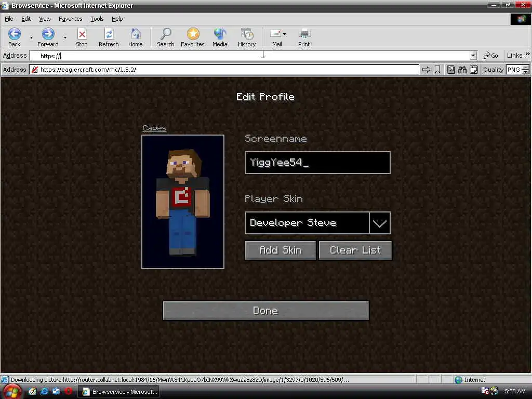Click the Internet zone status indicator
Screen dimensions: 532x399
(x=470, y=380)
